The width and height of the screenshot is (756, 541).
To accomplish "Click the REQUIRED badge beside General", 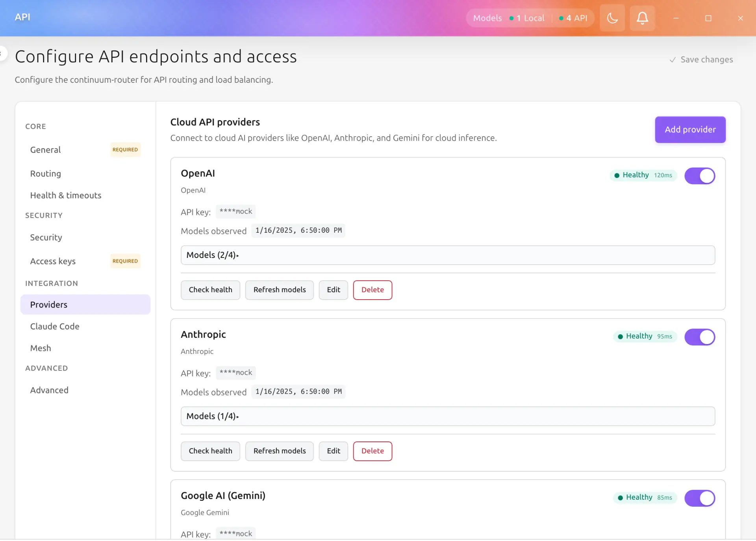I will pos(125,150).
